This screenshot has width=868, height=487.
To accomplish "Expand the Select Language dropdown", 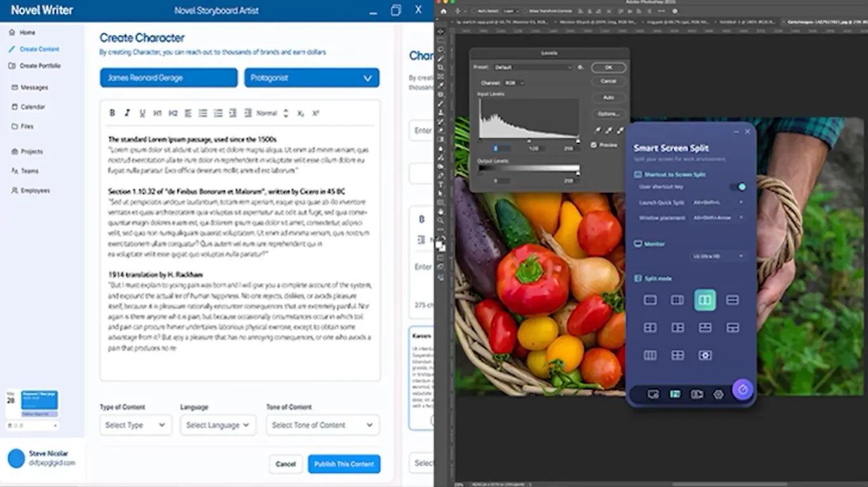I will pos(218,425).
